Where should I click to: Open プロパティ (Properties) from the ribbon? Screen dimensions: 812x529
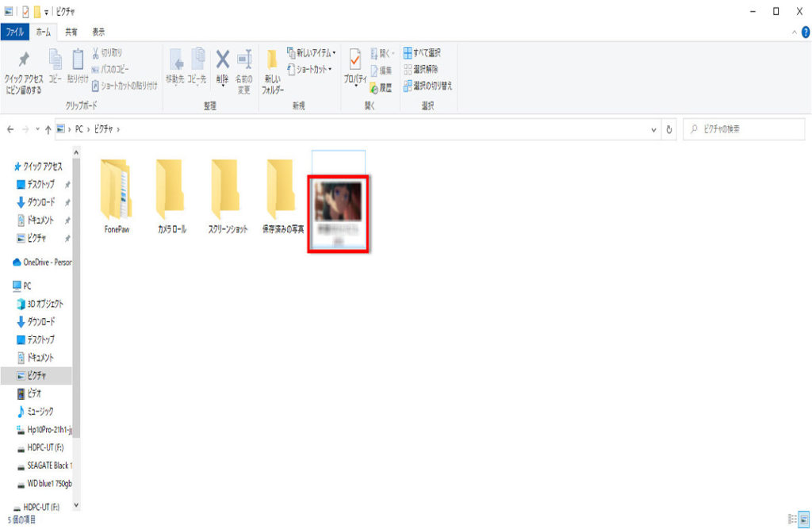point(354,62)
